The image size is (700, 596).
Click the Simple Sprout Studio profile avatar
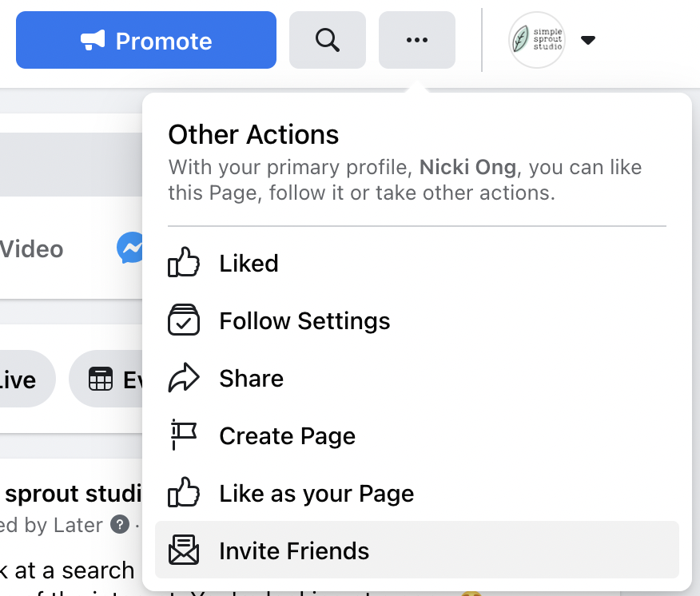(x=536, y=40)
